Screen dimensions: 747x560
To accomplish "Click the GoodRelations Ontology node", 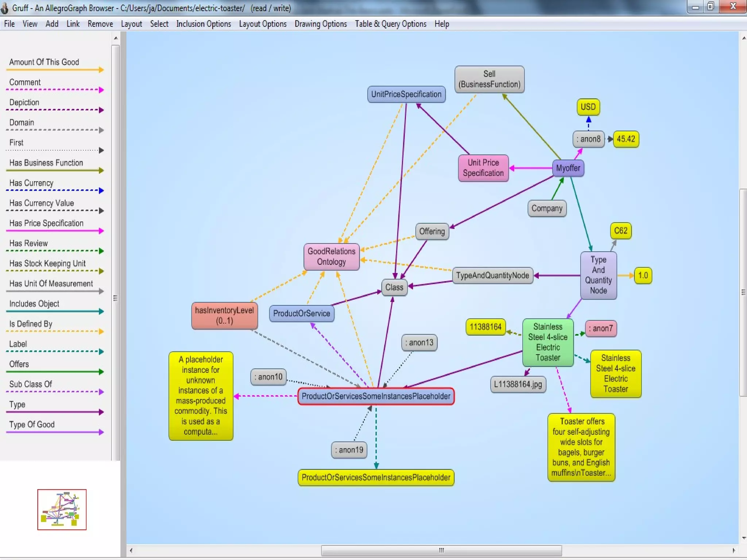I will tap(331, 257).
